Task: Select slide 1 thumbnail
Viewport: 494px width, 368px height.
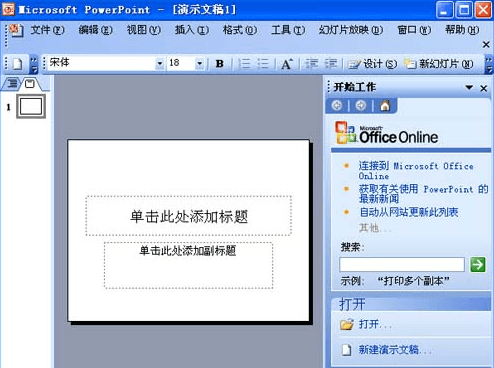Action: (31, 106)
